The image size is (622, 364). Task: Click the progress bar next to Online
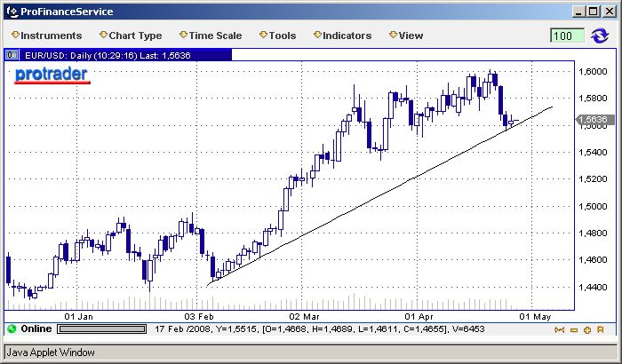click(x=101, y=329)
